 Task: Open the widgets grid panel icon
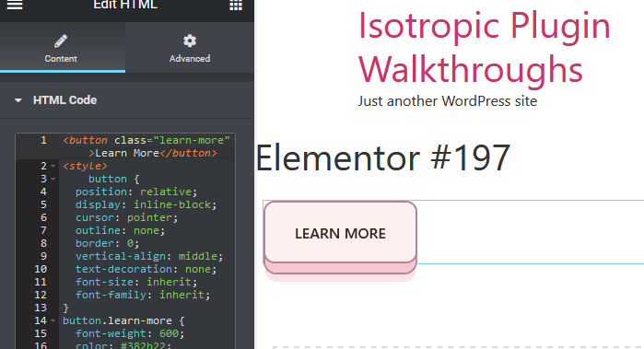[x=236, y=5]
